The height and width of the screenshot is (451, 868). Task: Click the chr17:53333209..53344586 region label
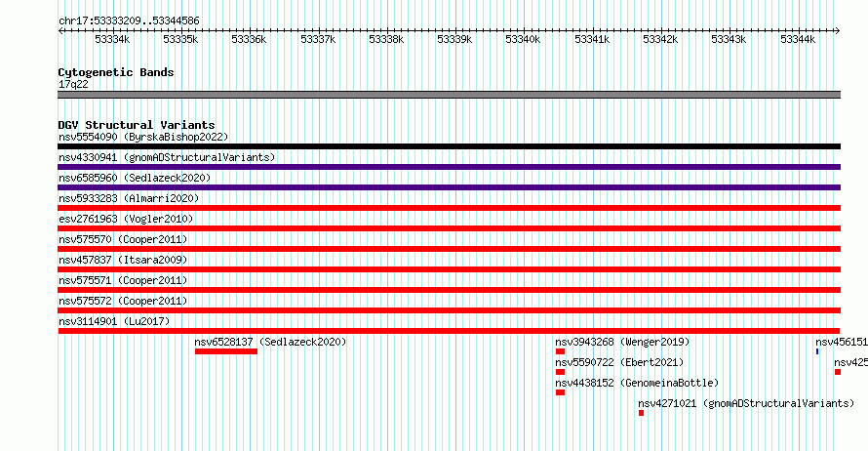click(129, 20)
